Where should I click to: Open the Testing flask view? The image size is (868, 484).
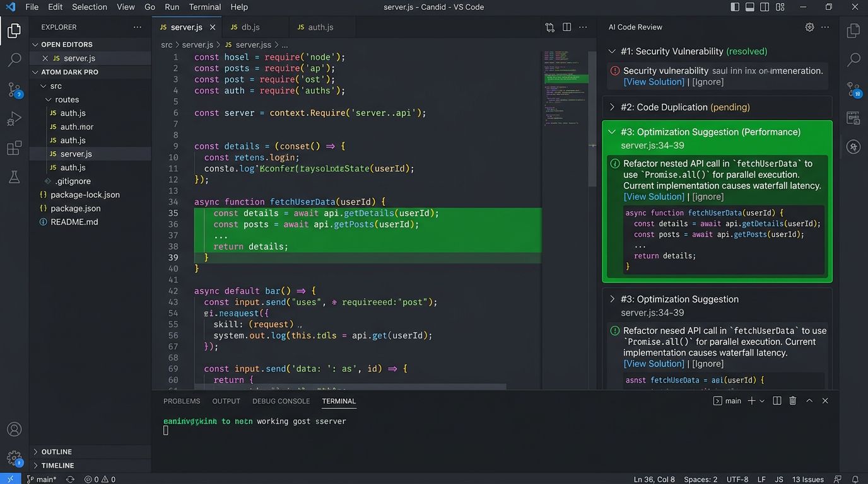pos(14,178)
